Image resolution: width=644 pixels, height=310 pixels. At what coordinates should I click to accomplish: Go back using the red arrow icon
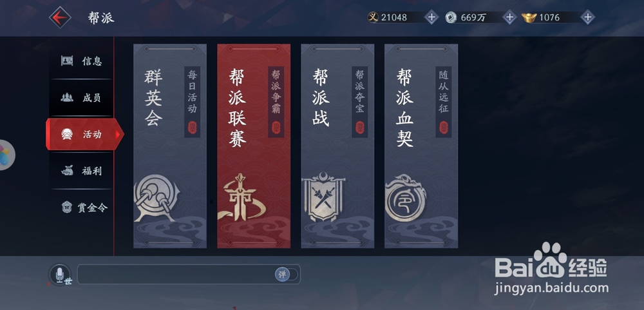point(60,17)
